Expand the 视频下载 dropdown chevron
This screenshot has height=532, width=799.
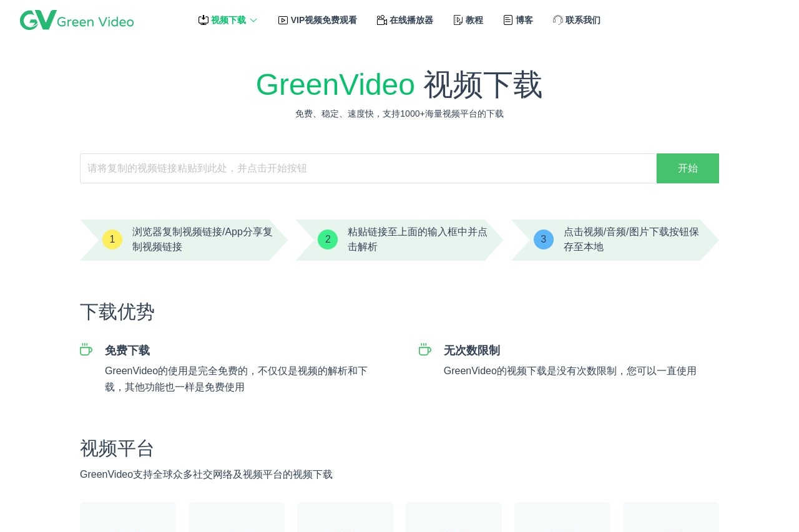click(x=253, y=20)
